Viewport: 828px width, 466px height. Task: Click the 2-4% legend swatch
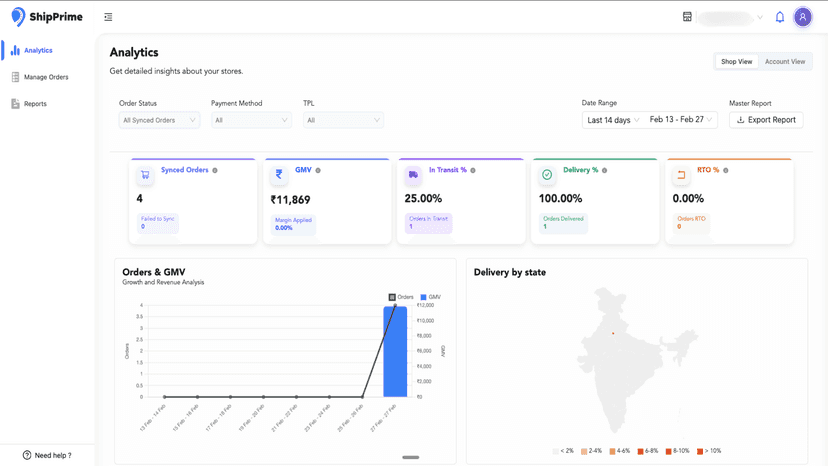coord(584,451)
